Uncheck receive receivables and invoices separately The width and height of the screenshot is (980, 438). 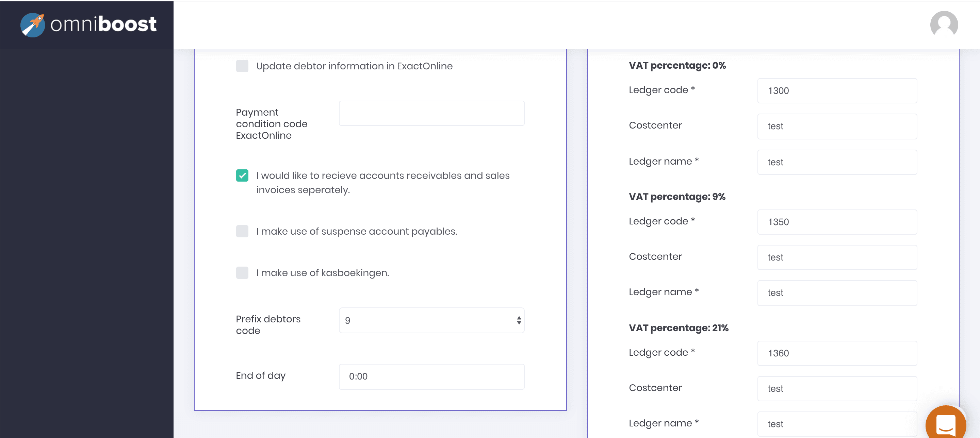(242, 176)
